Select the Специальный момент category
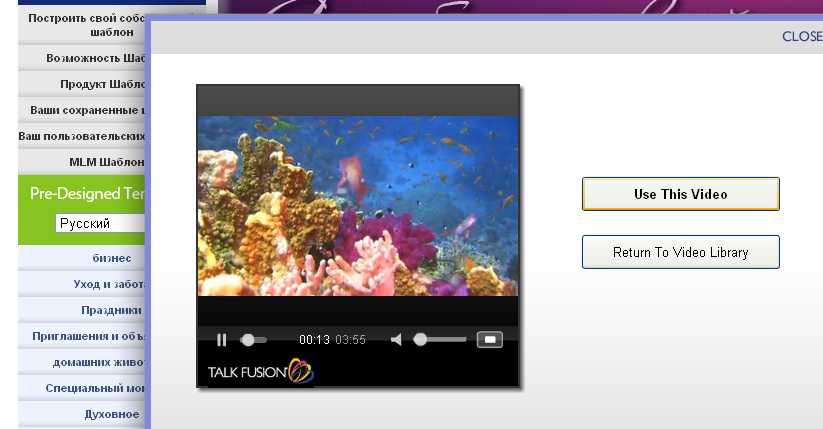 tap(82, 388)
